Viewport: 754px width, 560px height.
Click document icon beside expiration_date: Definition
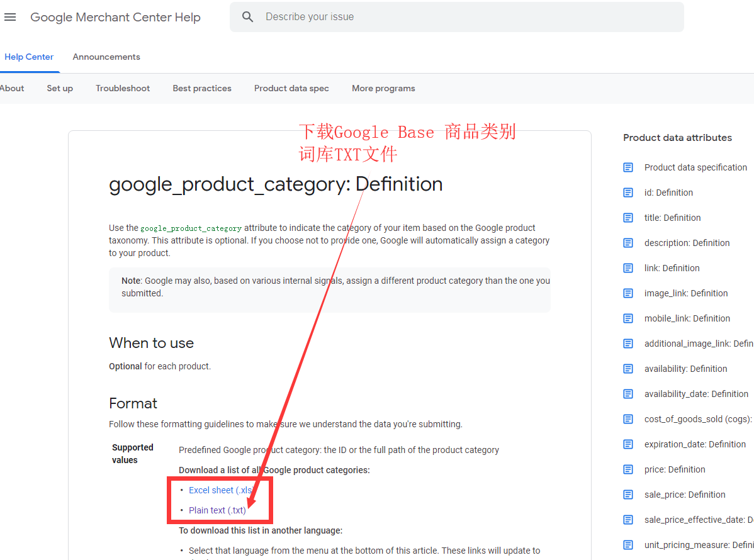(x=628, y=444)
